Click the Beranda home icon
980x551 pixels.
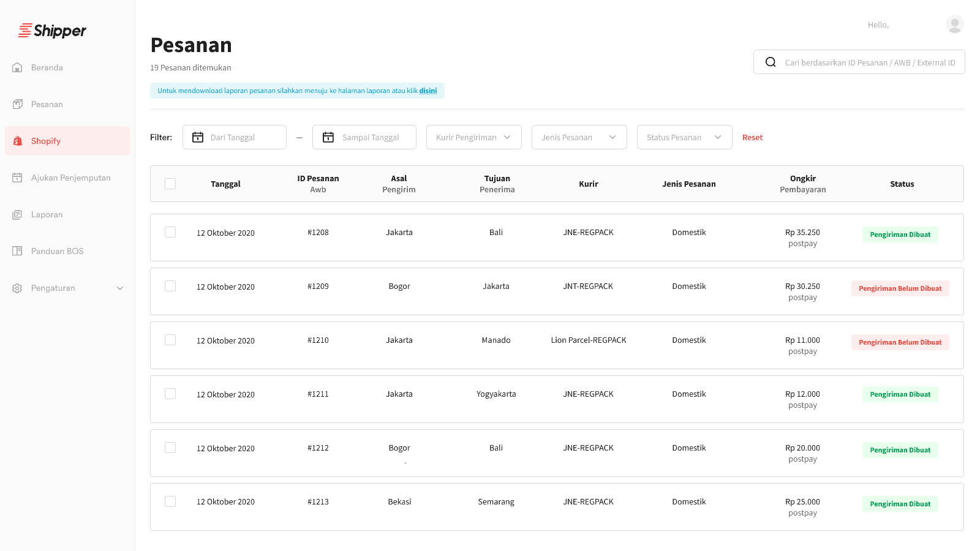point(17,67)
